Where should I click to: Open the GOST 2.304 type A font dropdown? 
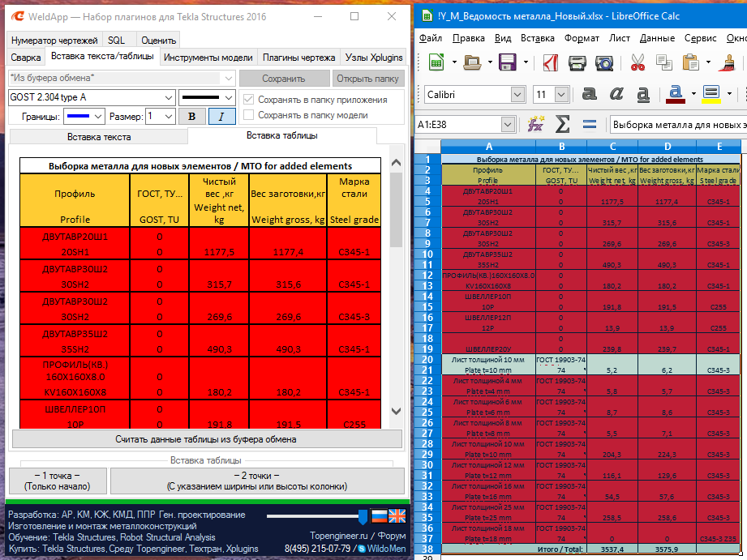168,97
